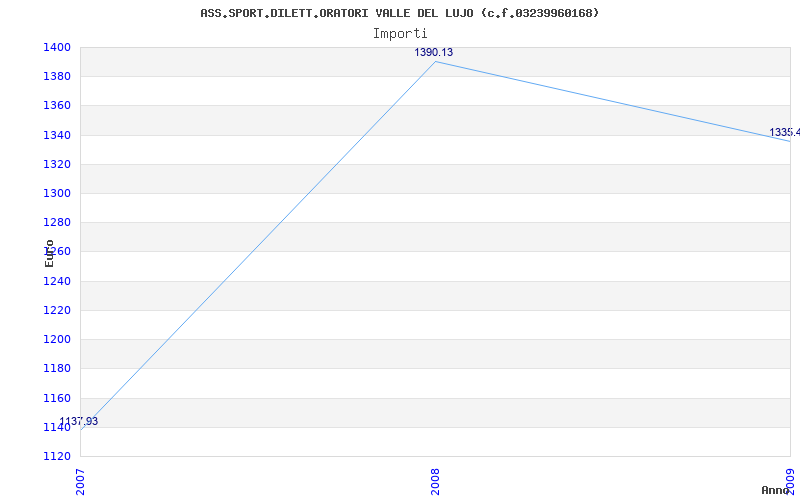Viewport: 800px width, 500px height.
Task: Click the Euro y-axis title
Action: pyautogui.click(x=49, y=253)
